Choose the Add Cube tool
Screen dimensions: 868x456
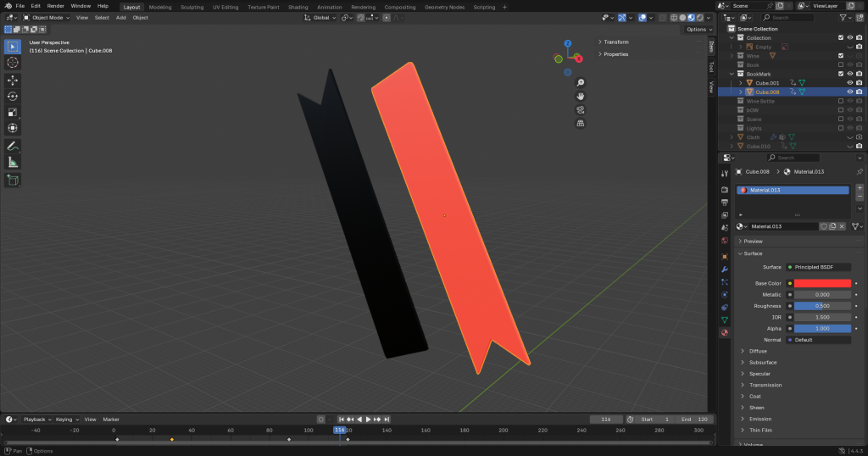click(13, 180)
